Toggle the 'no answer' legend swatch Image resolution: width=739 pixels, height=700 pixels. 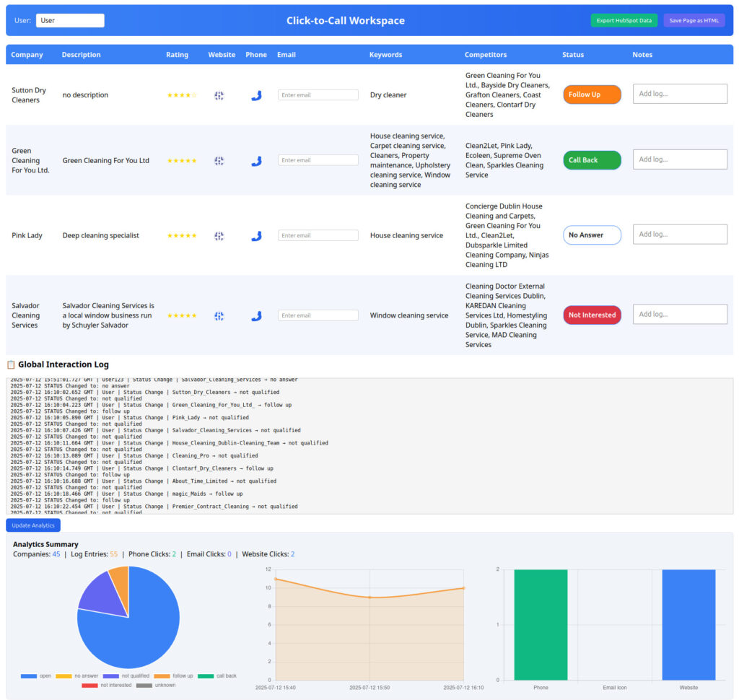coord(64,676)
